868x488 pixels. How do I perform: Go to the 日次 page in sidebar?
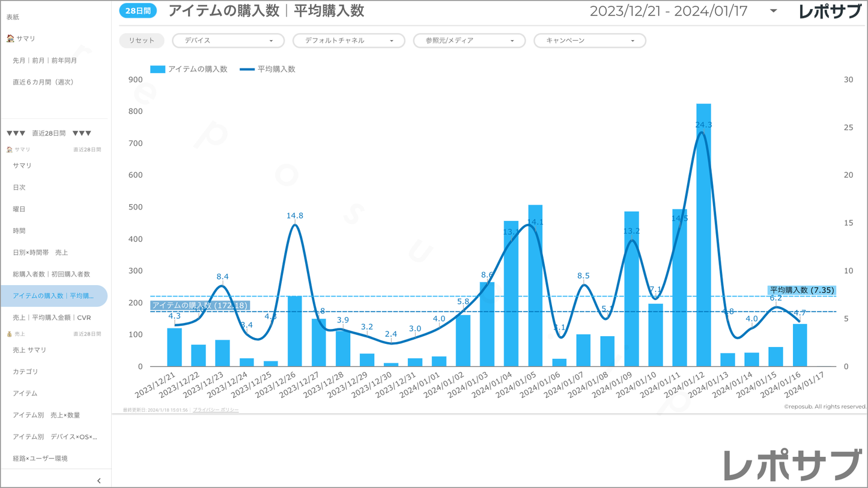click(x=19, y=187)
